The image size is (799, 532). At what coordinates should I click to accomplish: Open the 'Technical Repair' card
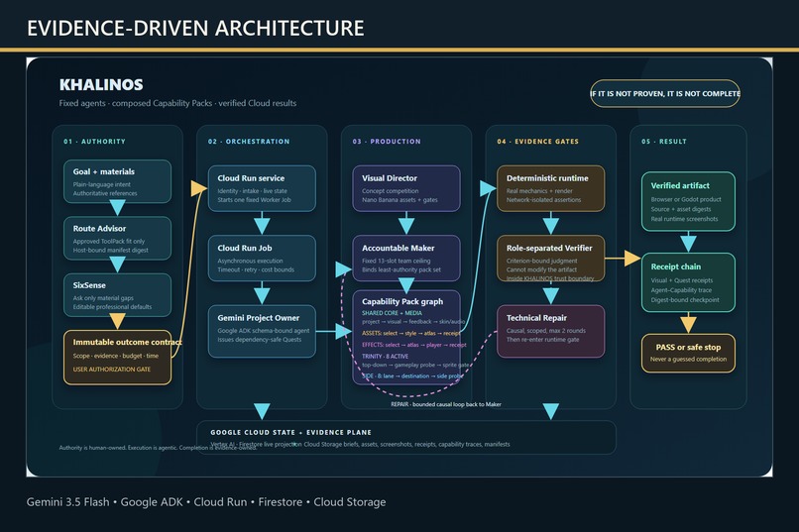click(x=551, y=331)
